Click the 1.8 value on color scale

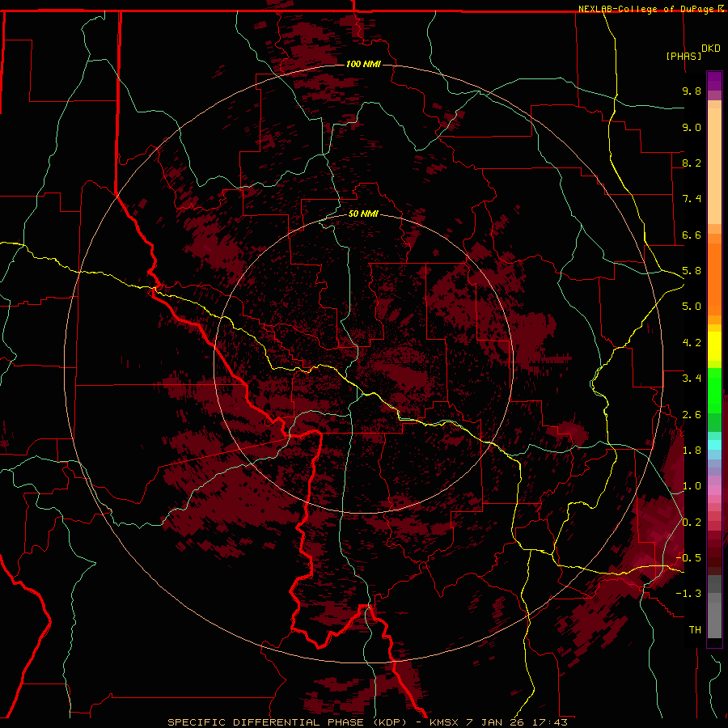[692, 451]
